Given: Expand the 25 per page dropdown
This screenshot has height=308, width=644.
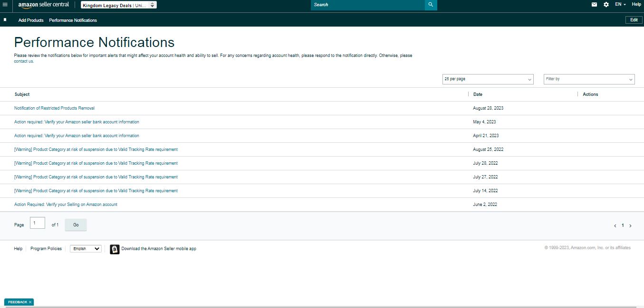Looking at the screenshot, I should pyautogui.click(x=488, y=79).
